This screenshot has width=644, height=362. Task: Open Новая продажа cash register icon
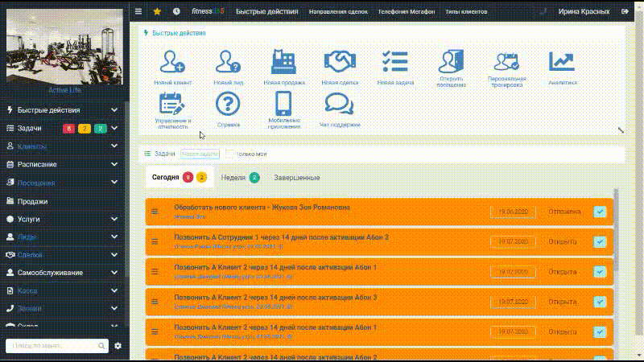click(x=284, y=62)
